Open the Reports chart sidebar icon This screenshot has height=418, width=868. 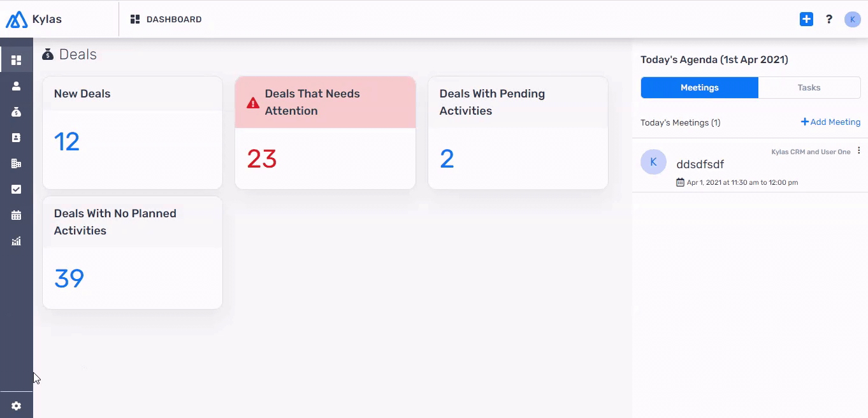coord(17,241)
